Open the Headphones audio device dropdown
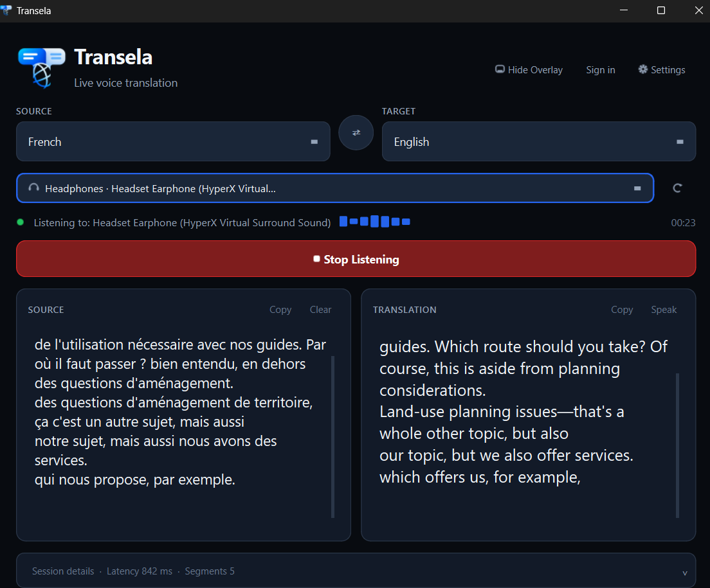Viewport: 710px width, 588px height. pyautogui.click(x=335, y=188)
